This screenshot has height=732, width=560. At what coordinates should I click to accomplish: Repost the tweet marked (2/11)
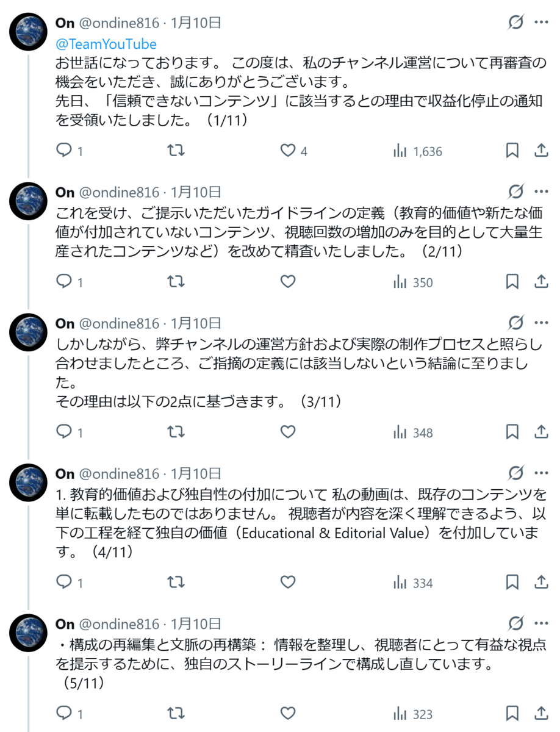click(x=176, y=282)
